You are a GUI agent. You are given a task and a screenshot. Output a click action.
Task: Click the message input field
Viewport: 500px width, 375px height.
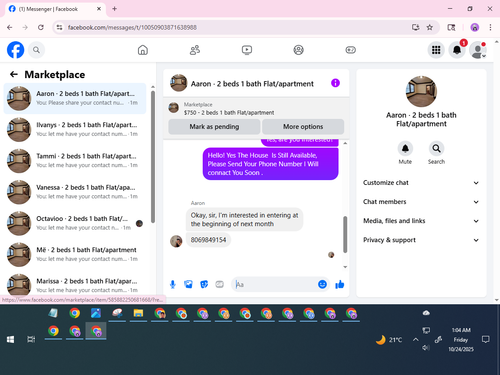274,284
